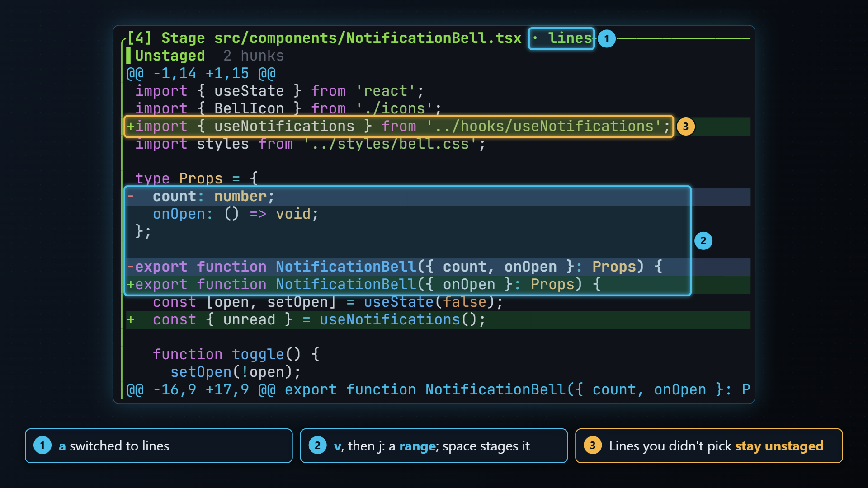The height and width of the screenshot is (488, 868).
Task: Select added export function line without count
Action: tap(438, 285)
